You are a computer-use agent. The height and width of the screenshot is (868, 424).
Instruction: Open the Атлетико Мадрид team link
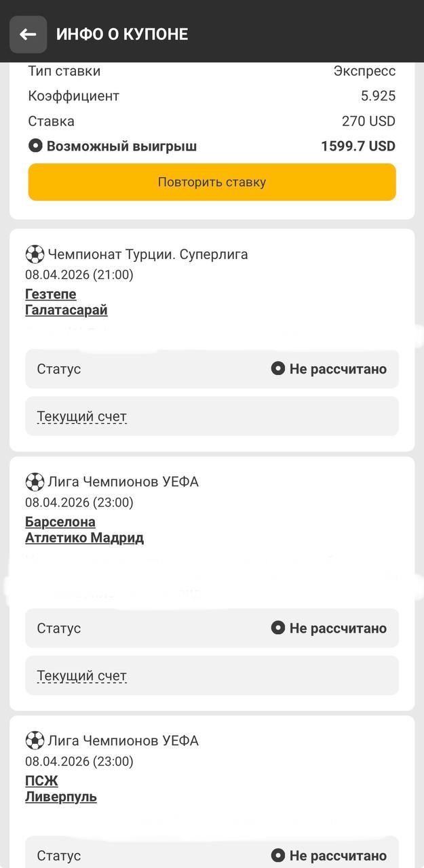point(85,538)
